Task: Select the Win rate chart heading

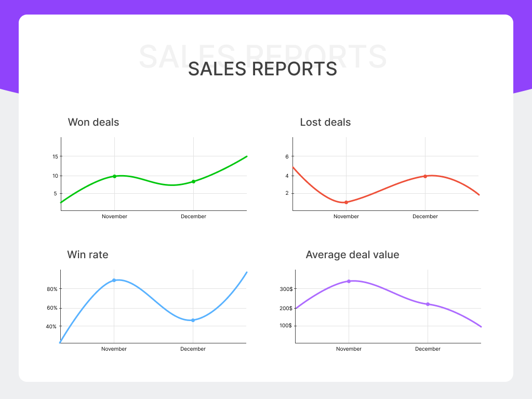Action: (88, 255)
